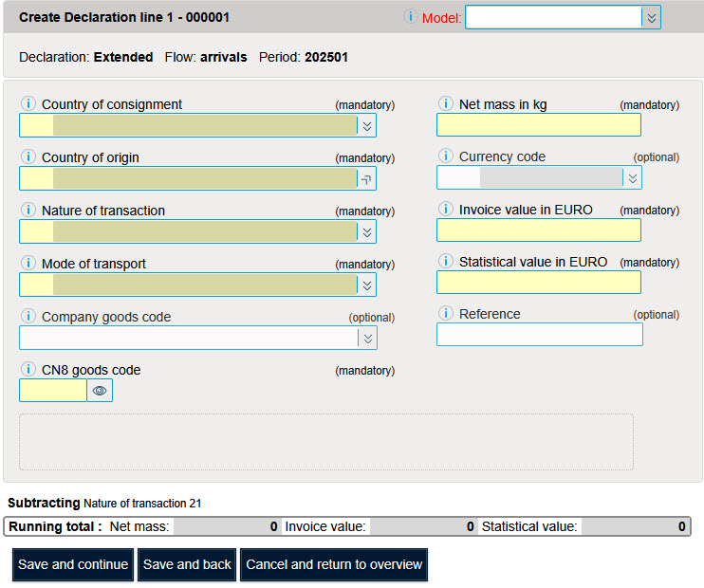
Task: Expand Nature of transaction dropdown list
Action: 367,231
